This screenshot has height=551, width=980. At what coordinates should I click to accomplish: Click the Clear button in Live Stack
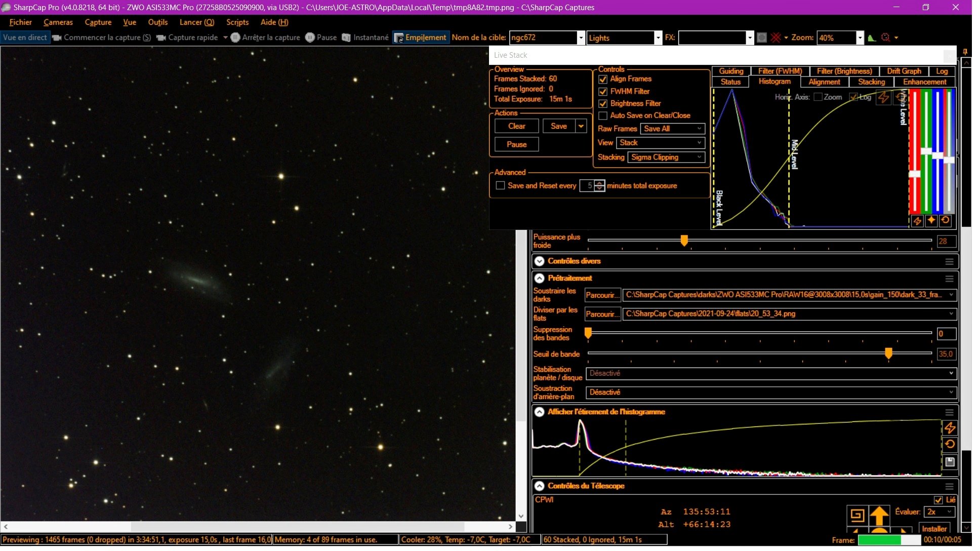click(516, 126)
